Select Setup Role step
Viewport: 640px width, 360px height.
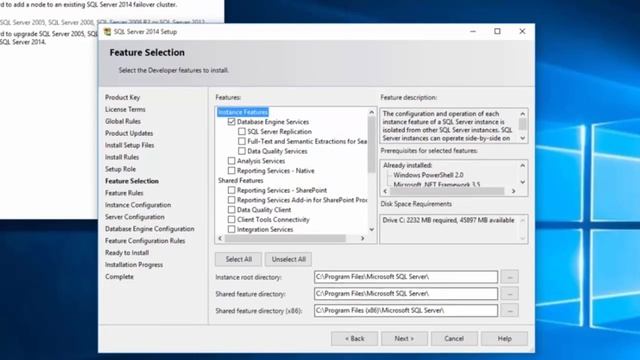pyautogui.click(x=120, y=169)
